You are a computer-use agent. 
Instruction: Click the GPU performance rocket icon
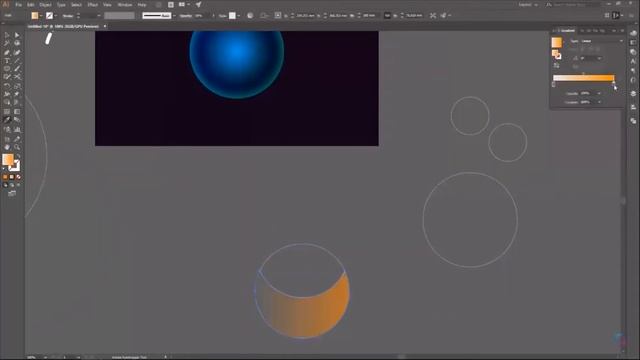(x=198, y=4)
